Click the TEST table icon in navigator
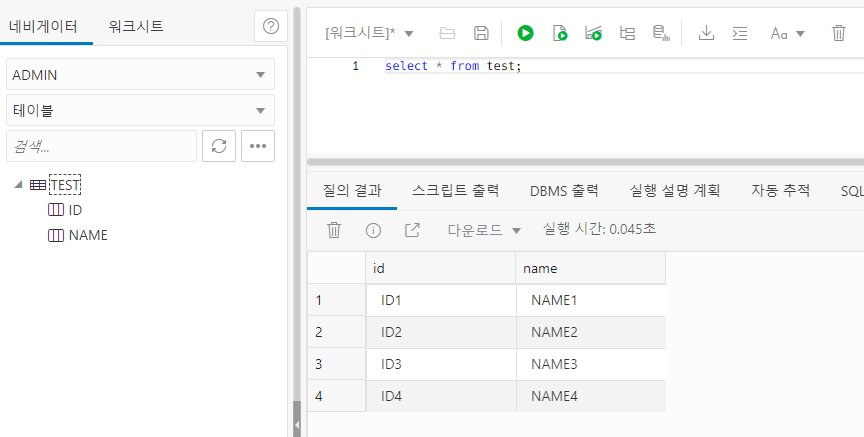This screenshot has height=437, width=864. pyautogui.click(x=38, y=185)
